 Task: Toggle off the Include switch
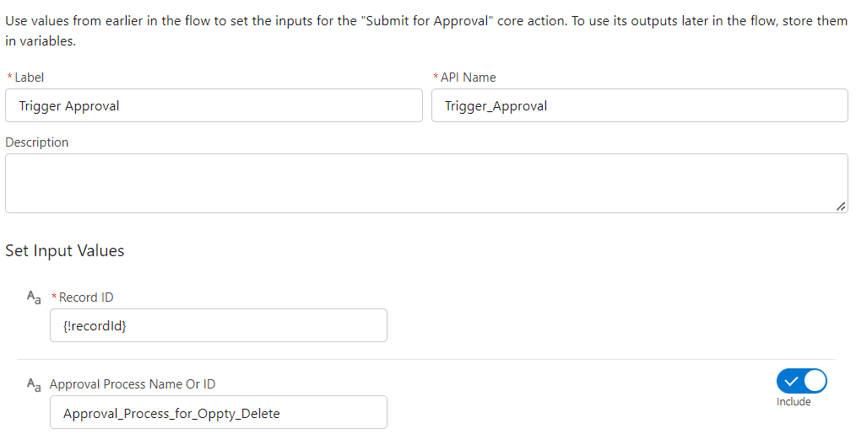pyautogui.click(x=801, y=381)
